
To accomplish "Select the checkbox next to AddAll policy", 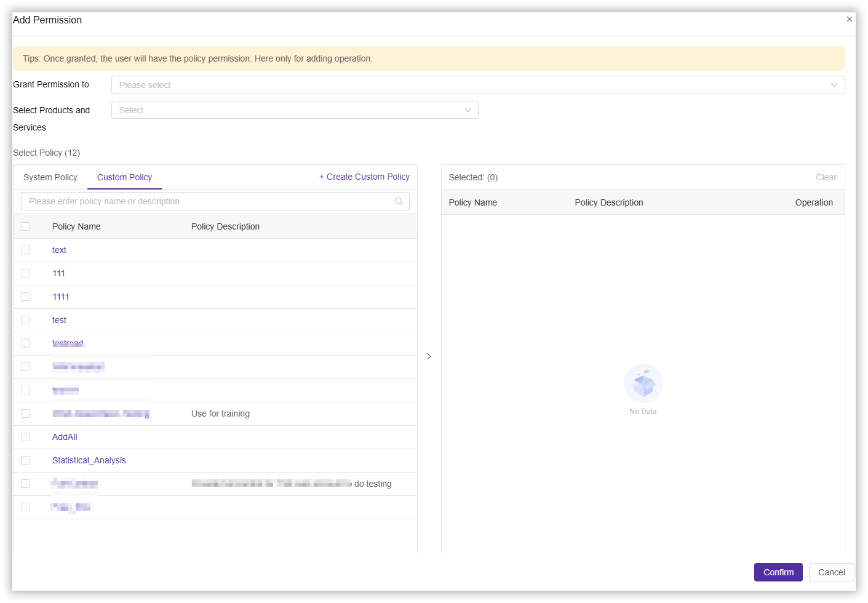I will (25, 437).
